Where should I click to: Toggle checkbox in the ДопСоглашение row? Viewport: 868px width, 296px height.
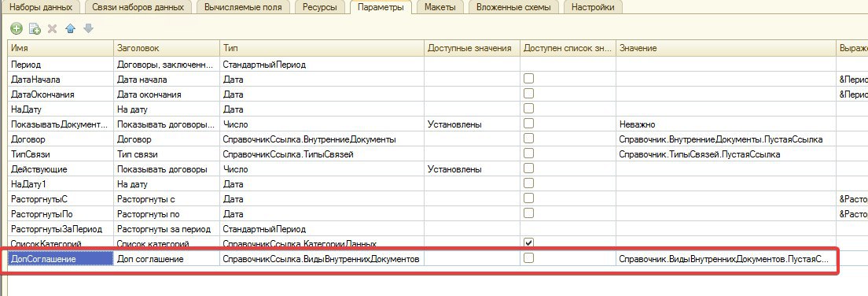528,258
